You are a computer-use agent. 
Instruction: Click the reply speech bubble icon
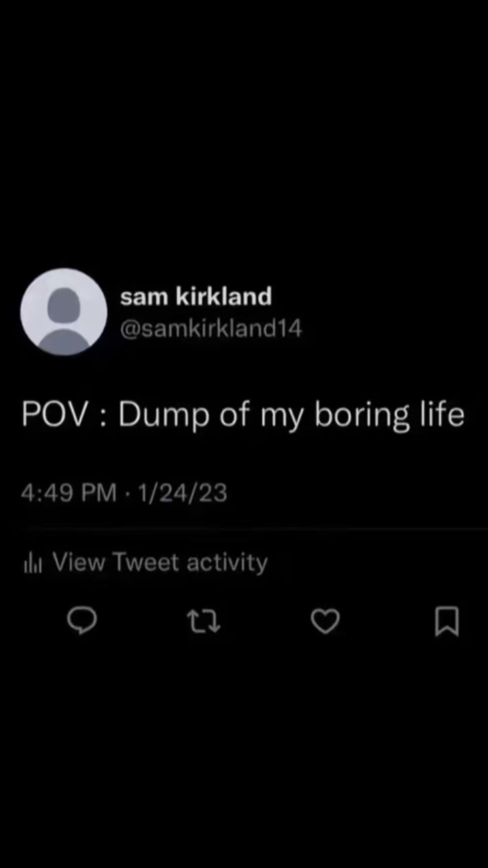tap(82, 622)
